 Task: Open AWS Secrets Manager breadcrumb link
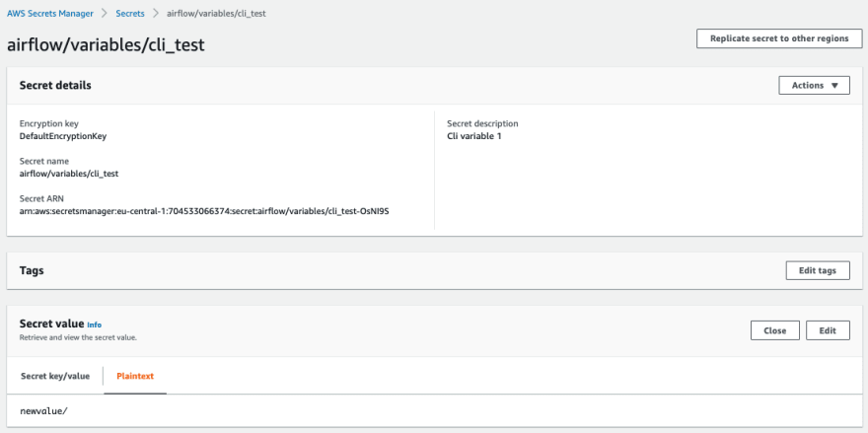coord(50,14)
